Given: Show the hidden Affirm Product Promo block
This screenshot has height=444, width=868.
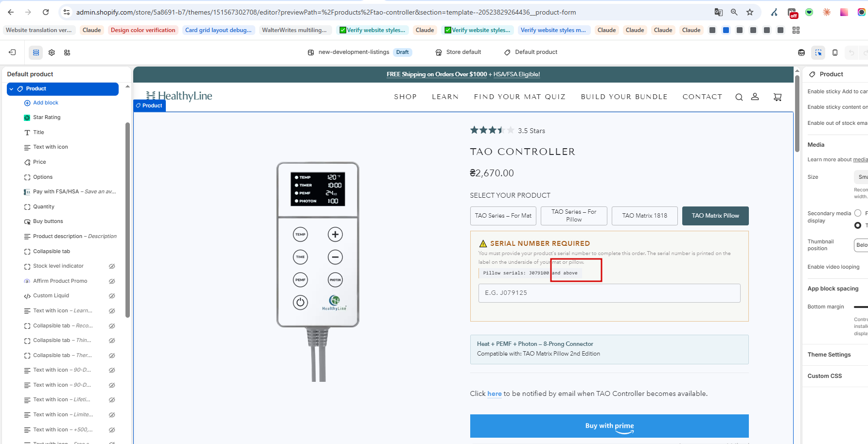Looking at the screenshot, I should 112,281.
